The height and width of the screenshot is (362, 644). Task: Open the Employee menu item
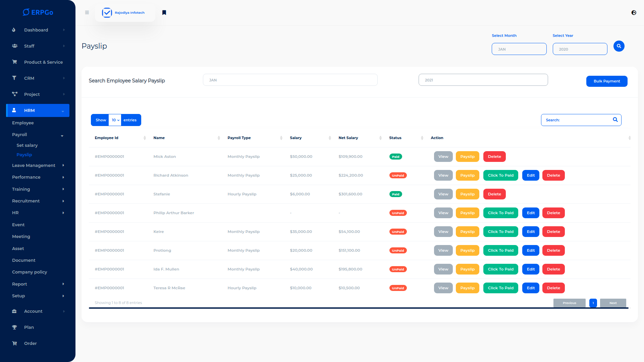pos(23,123)
